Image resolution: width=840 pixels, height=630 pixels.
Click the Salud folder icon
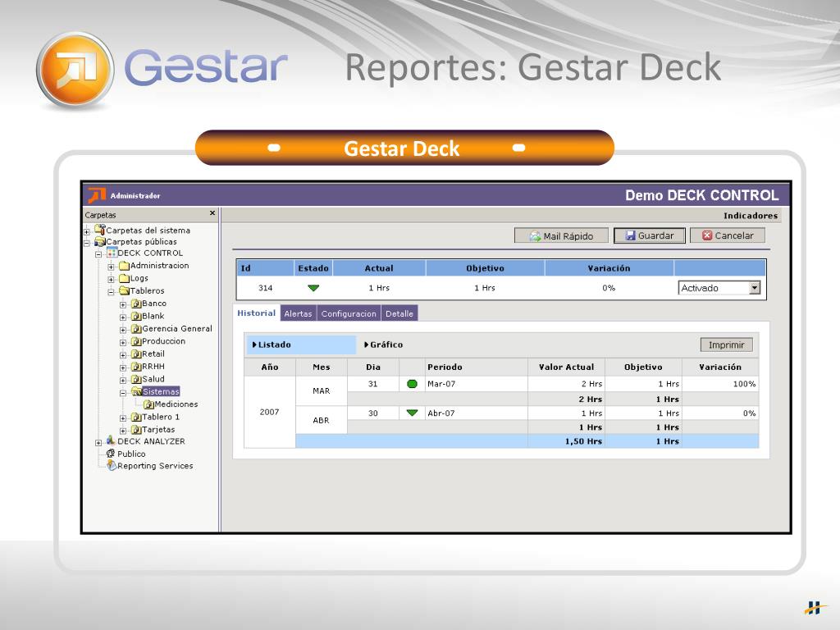coord(136,379)
